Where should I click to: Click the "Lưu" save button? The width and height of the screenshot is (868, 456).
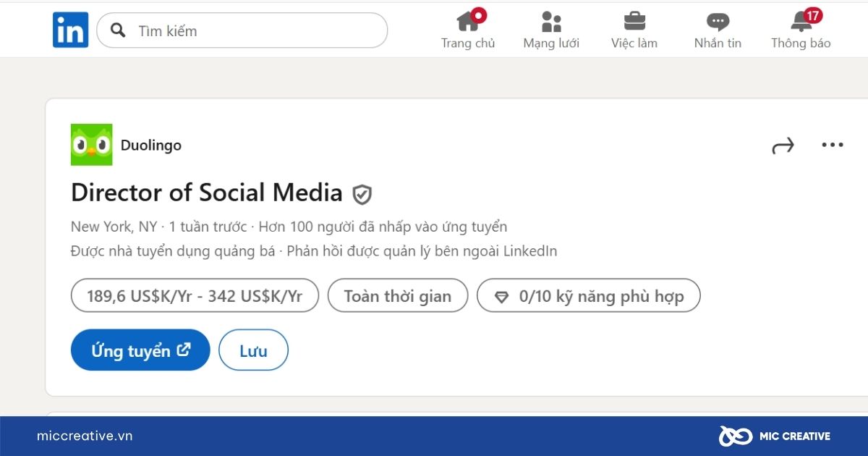click(253, 350)
